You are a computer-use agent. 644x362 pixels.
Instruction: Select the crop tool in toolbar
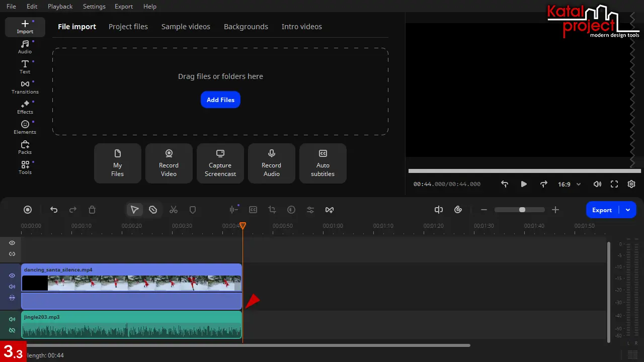coord(272,210)
